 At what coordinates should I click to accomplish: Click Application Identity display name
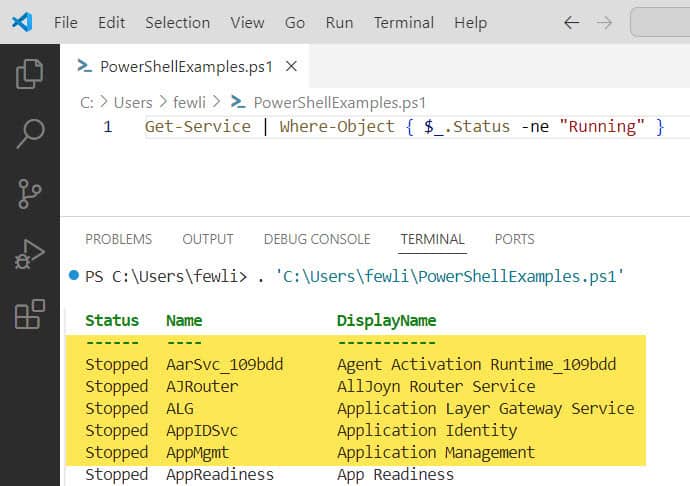pos(427,431)
